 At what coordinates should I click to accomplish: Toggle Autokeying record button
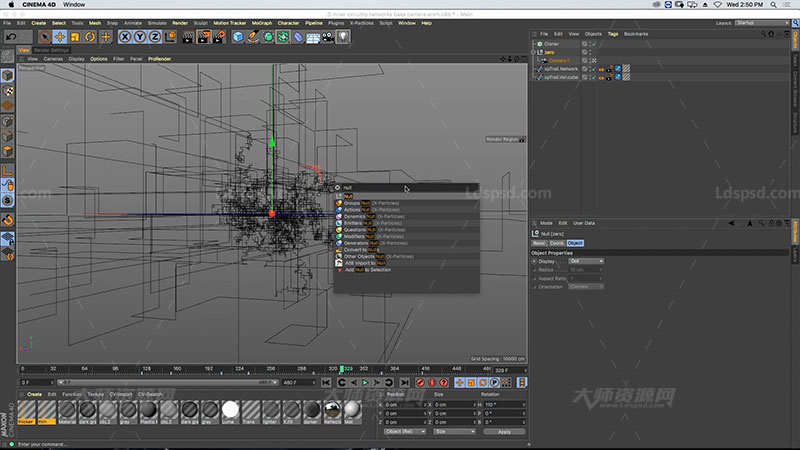(x=432, y=383)
